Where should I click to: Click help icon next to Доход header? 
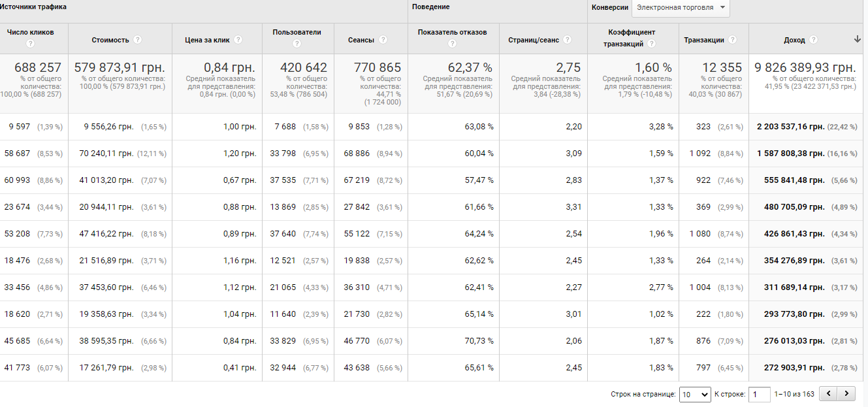point(813,40)
